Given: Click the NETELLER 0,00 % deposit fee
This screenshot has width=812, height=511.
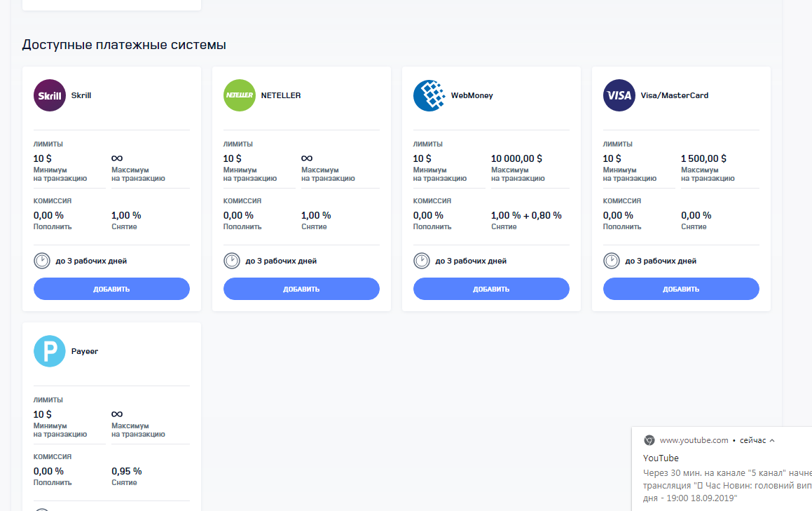Looking at the screenshot, I should pos(238,215).
